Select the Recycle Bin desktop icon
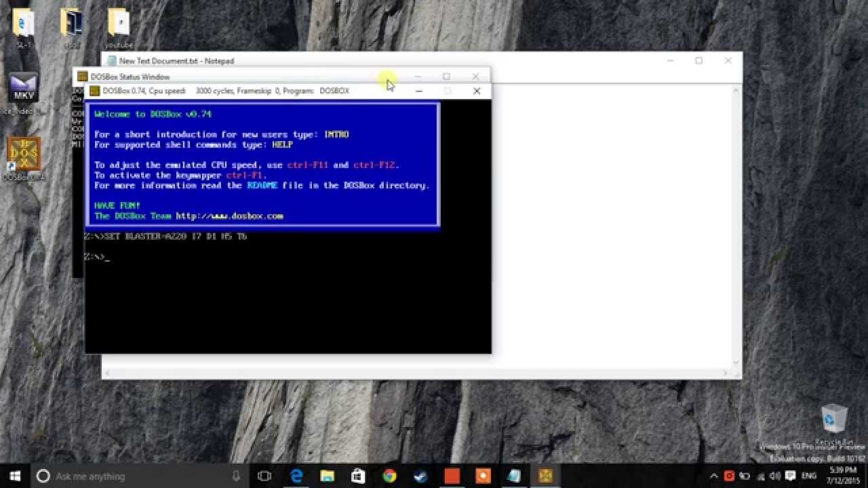The image size is (868, 488). click(833, 425)
